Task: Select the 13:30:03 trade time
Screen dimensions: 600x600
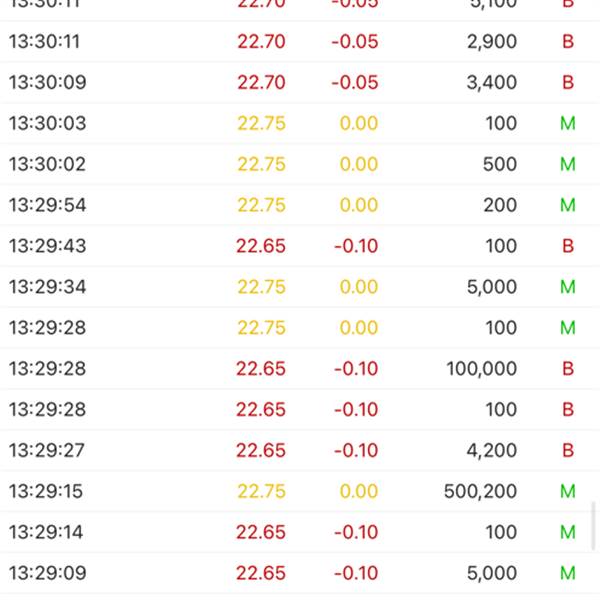Action: click(47, 123)
